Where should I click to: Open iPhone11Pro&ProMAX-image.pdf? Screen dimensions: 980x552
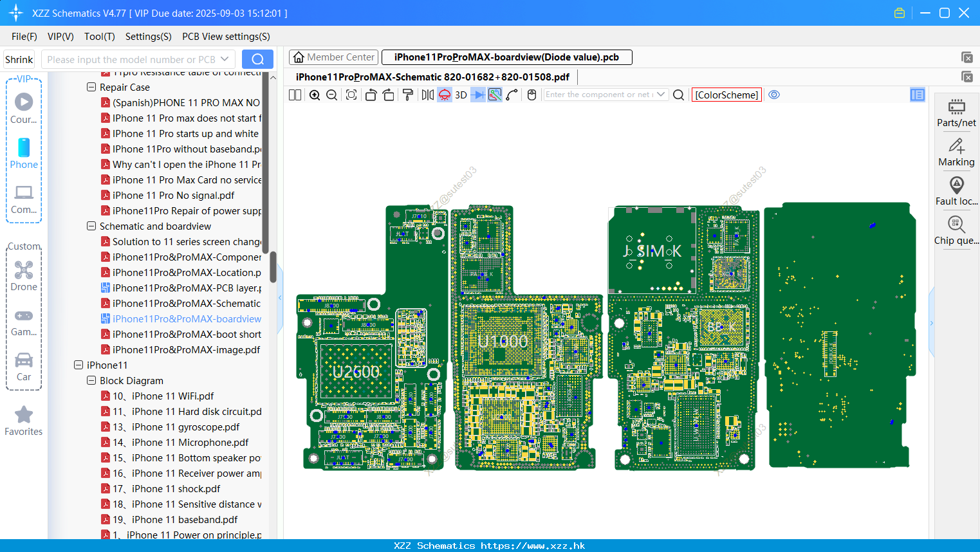(x=181, y=349)
